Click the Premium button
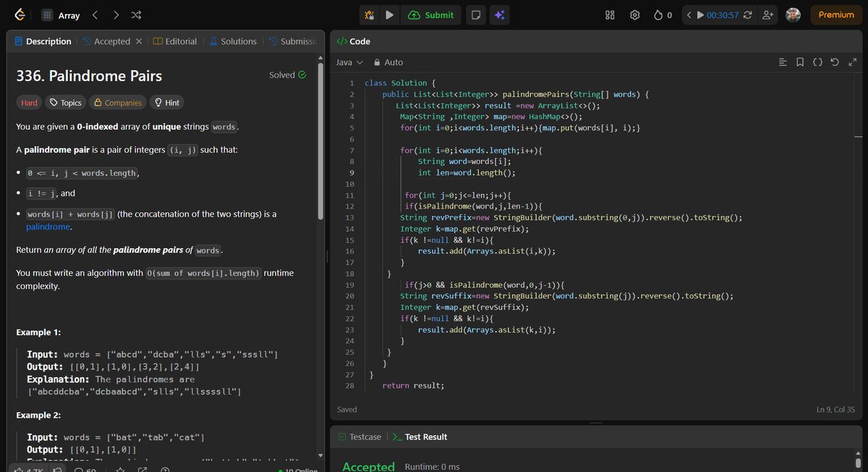868x472 pixels. [836, 14]
